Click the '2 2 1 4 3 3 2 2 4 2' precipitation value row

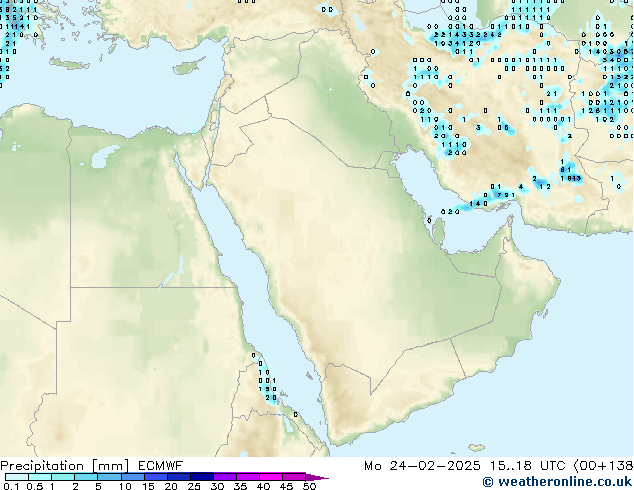click(x=468, y=35)
